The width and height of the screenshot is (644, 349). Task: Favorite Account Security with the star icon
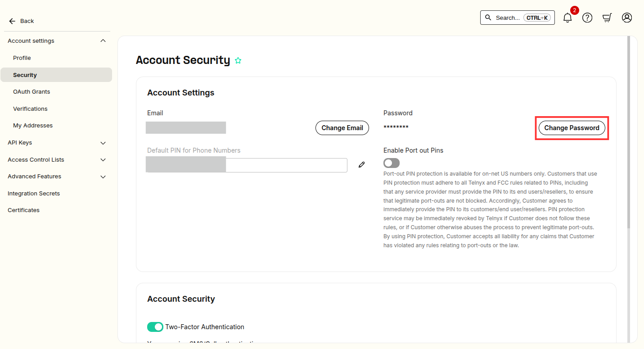pos(238,60)
